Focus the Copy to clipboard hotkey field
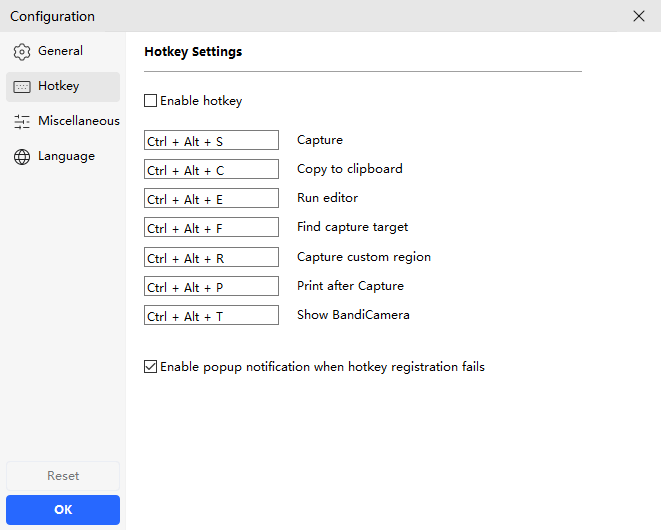Screen dimensions: 661x530 211,170
